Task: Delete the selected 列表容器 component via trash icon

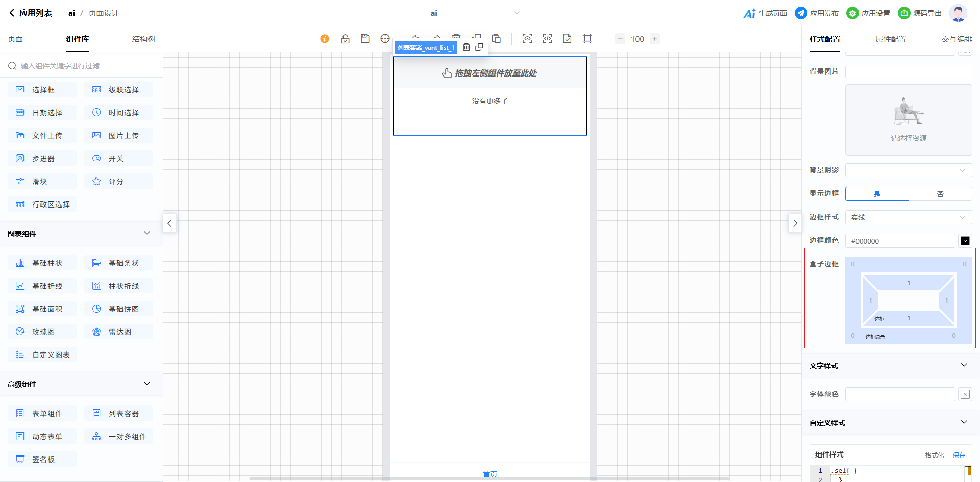Action: [466, 47]
